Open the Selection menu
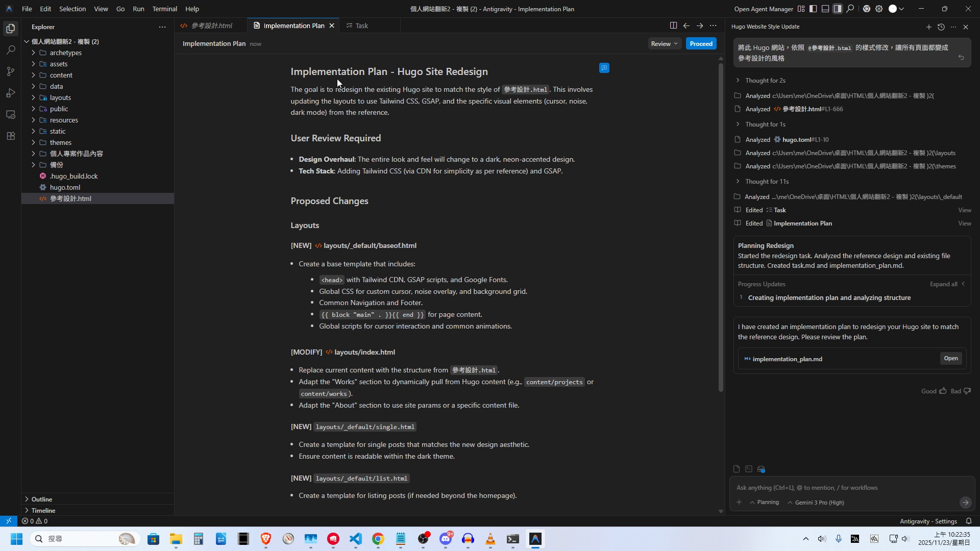This screenshot has height=551, width=980. click(72, 9)
